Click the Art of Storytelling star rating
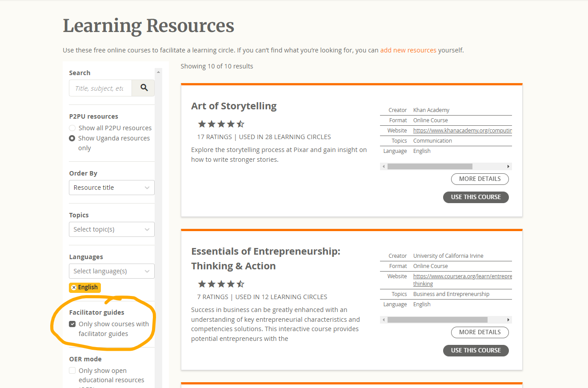The height and width of the screenshot is (388, 588). tap(221, 124)
